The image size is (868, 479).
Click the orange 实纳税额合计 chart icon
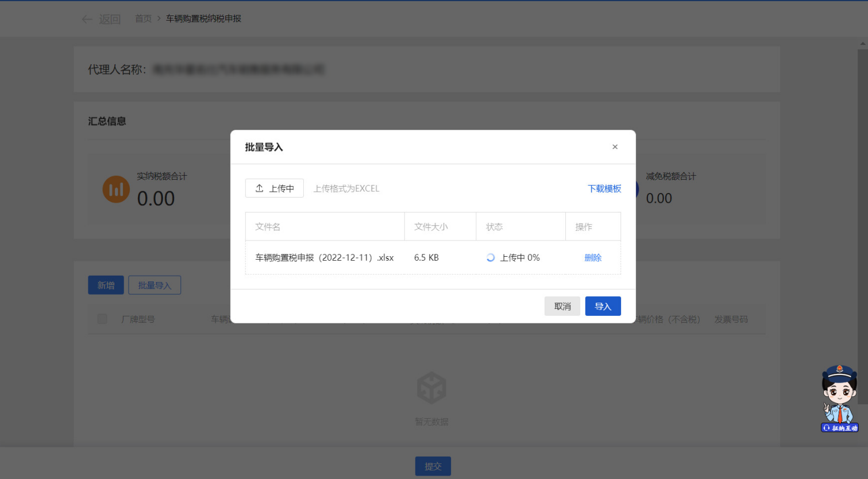click(116, 189)
